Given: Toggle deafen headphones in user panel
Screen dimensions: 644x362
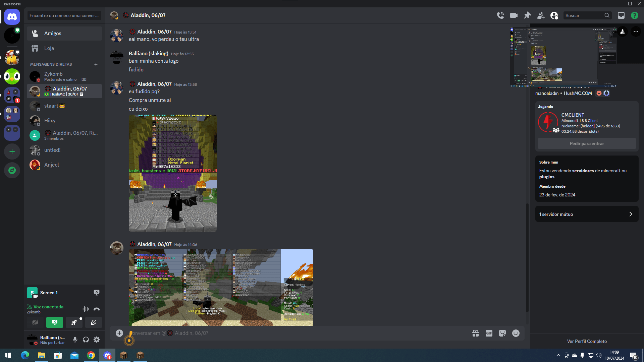Looking at the screenshot, I should coord(86,340).
